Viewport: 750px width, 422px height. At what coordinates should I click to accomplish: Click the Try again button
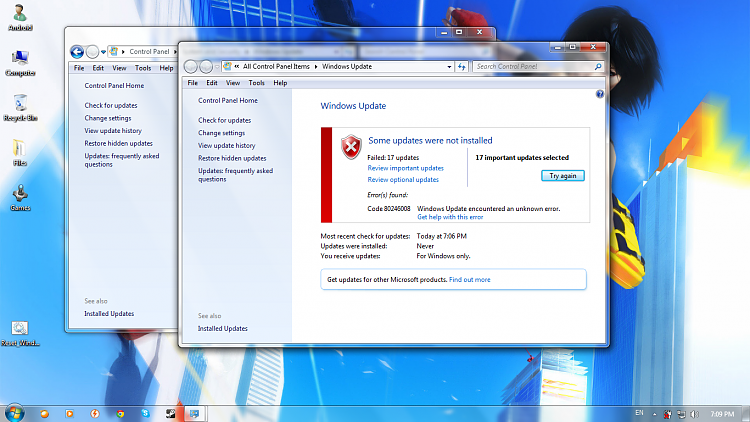click(x=562, y=176)
